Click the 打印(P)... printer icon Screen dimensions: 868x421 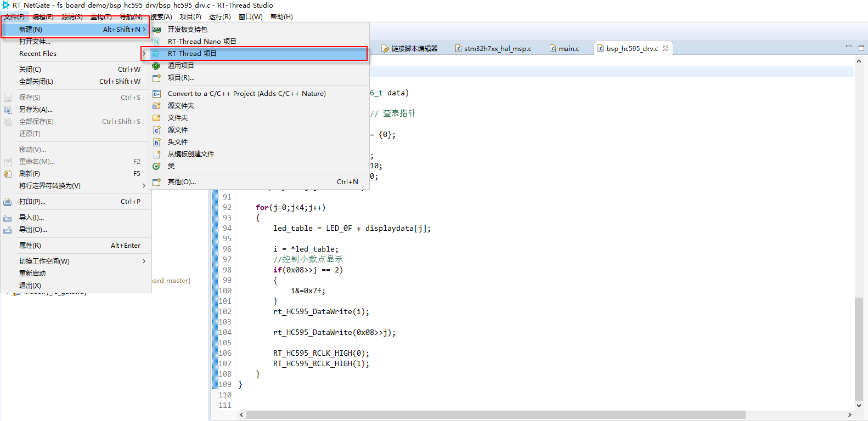8,202
